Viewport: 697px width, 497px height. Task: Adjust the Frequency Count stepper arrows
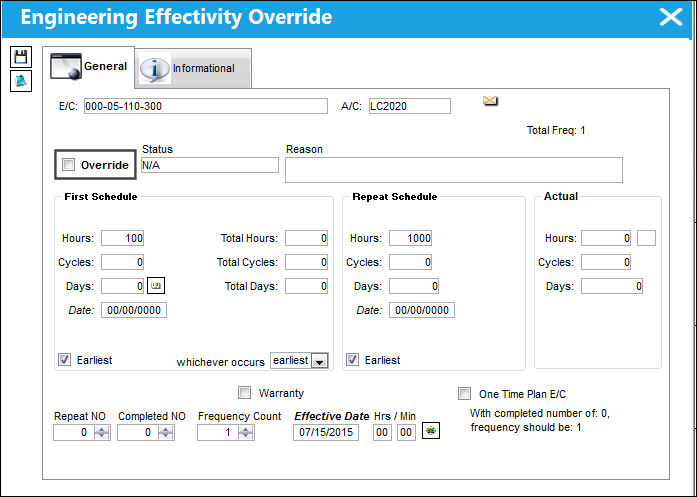(246, 432)
